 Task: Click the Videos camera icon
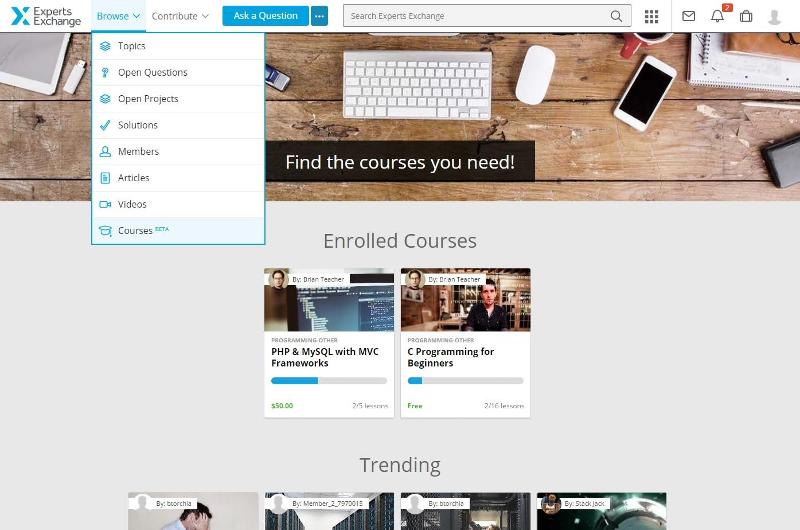[x=105, y=205]
